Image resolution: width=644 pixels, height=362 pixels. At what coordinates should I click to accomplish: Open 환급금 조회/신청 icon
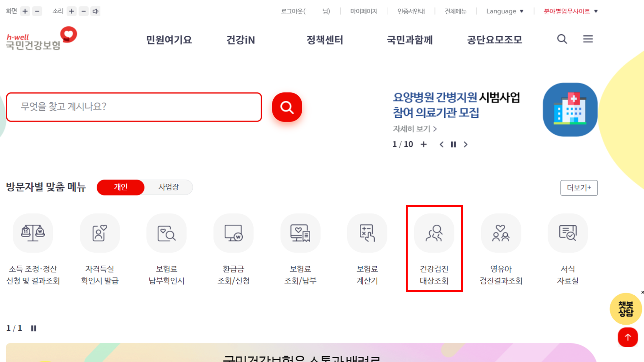[x=233, y=233]
